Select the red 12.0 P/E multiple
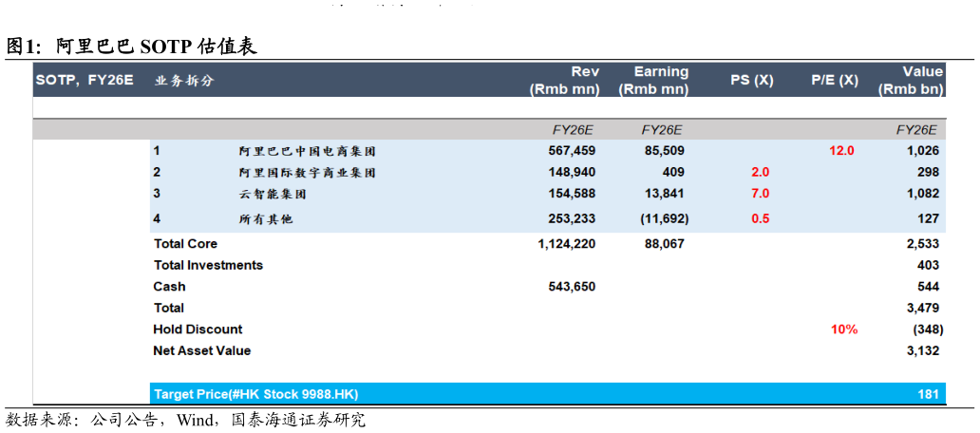The width and height of the screenshot is (980, 433). pyautogui.click(x=841, y=151)
